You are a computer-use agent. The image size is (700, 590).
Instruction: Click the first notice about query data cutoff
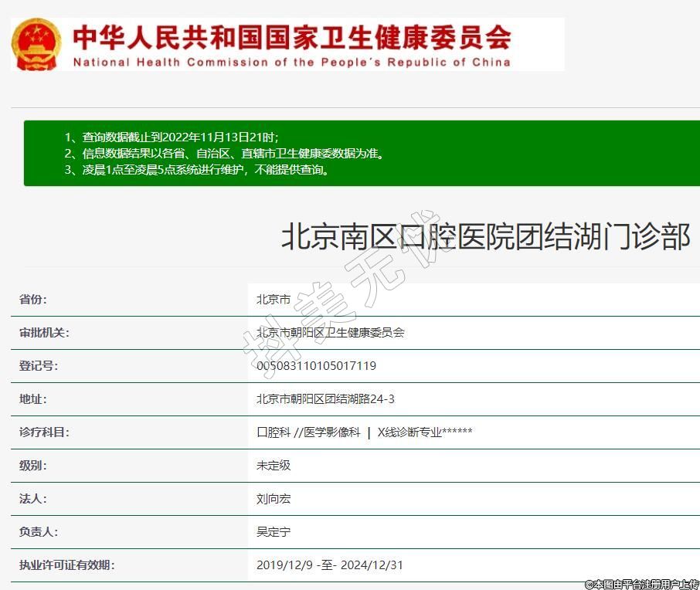[x=171, y=137]
